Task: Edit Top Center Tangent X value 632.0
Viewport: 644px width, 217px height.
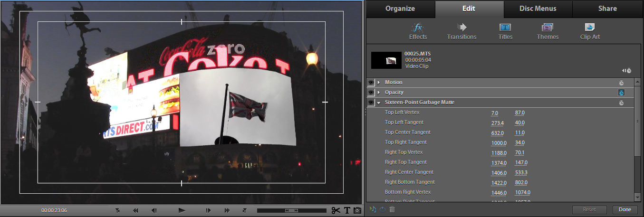Action: pyautogui.click(x=497, y=133)
